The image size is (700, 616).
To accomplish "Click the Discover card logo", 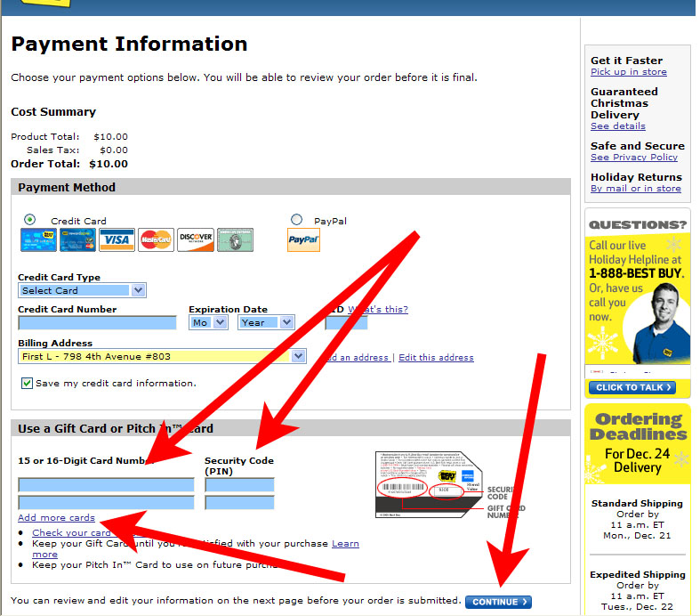I will coord(196,239).
